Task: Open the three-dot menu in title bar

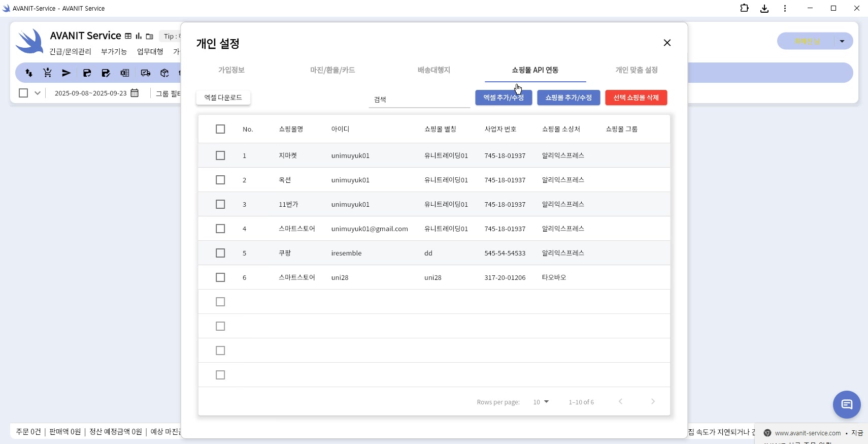Action: [x=785, y=8]
